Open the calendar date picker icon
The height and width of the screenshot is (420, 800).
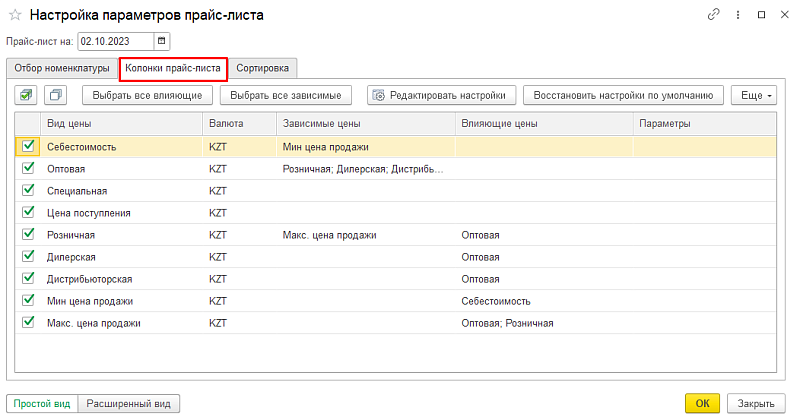tap(162, 41)
